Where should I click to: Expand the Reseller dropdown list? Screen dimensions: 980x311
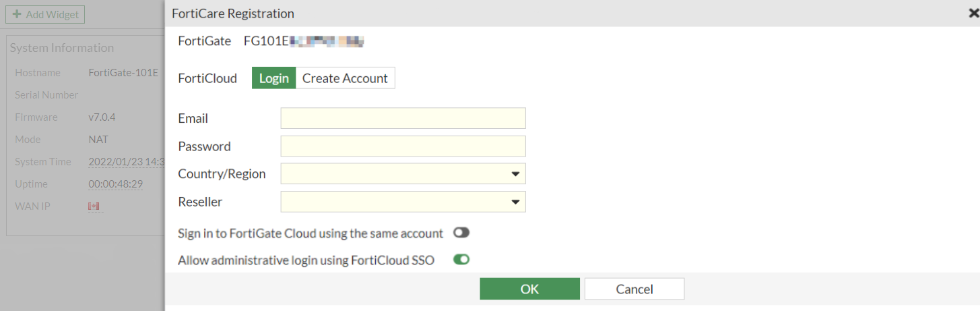click(403, 202)
